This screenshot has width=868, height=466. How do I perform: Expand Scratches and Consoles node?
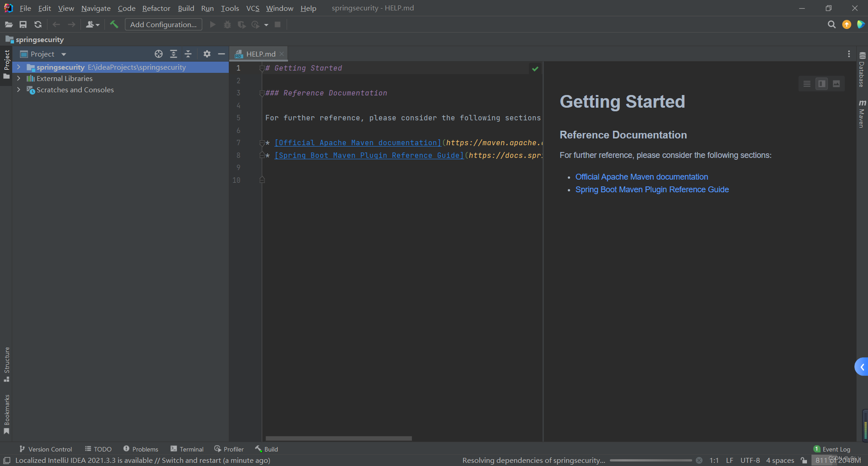(x=19, y=90)
